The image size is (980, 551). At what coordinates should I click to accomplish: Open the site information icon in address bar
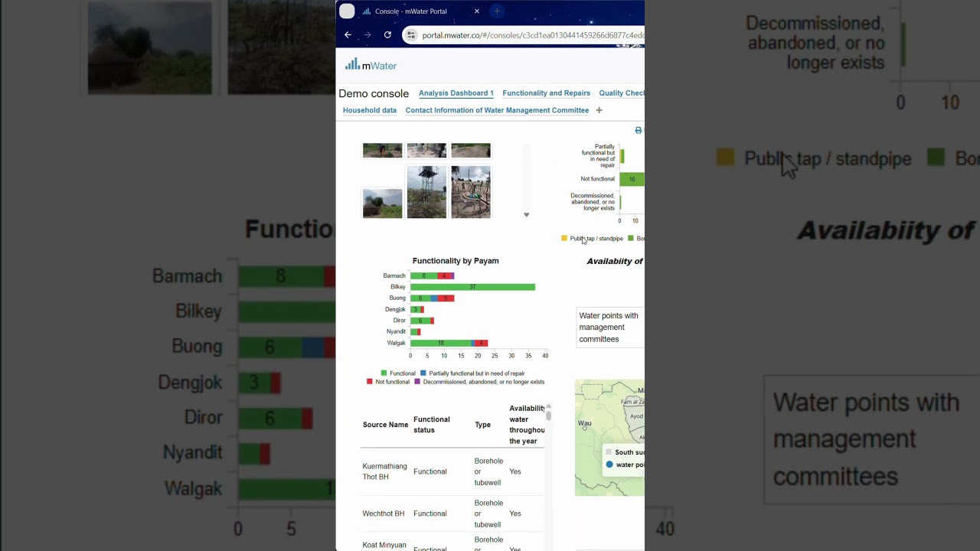411,34
